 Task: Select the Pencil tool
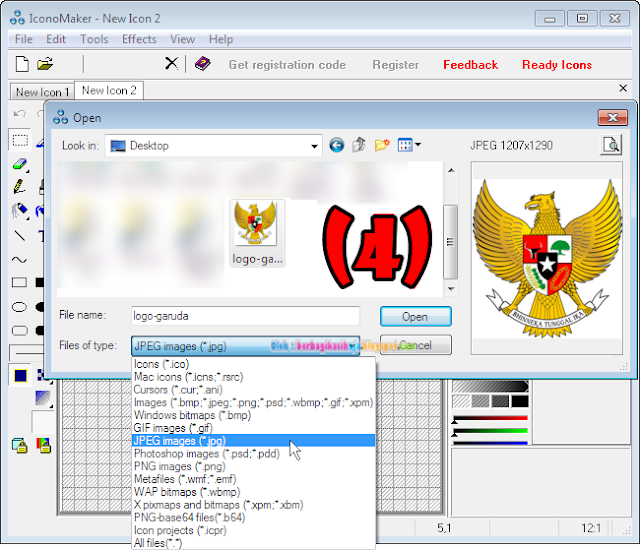click(20, 187)
